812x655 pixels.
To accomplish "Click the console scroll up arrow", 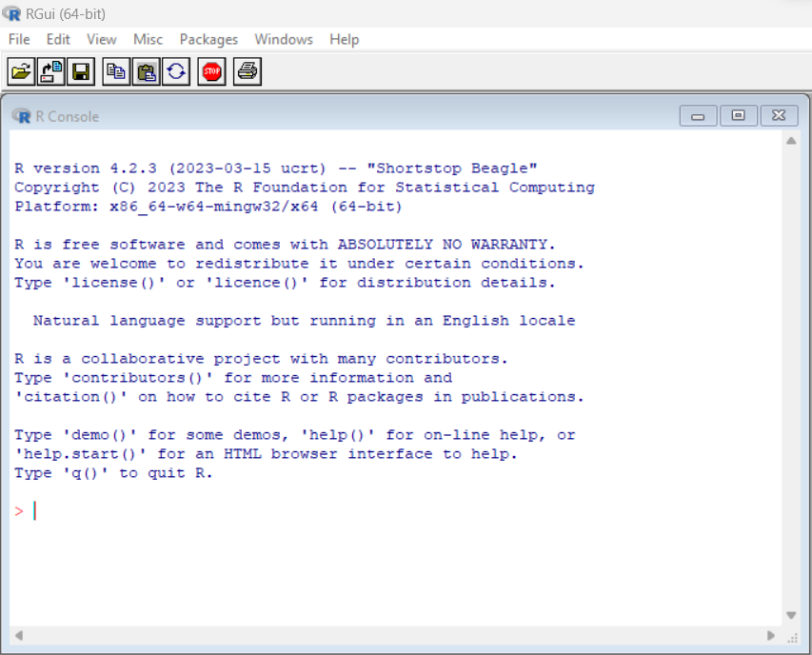I will point(791,140).
